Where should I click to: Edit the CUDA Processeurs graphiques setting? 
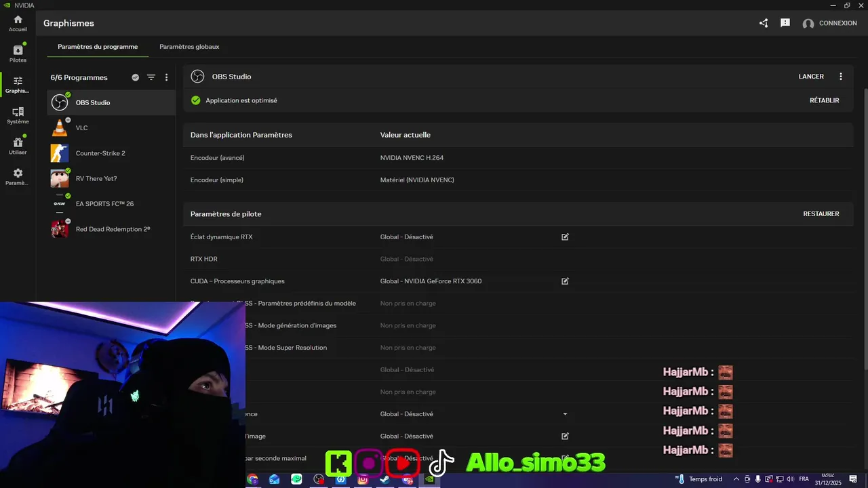565,281
